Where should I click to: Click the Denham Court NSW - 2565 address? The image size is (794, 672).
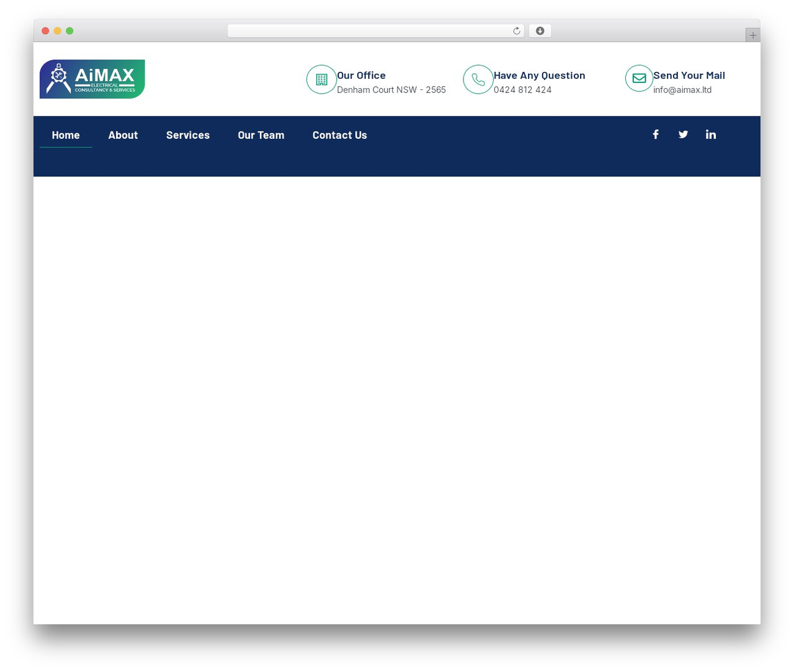pos(391,90)
